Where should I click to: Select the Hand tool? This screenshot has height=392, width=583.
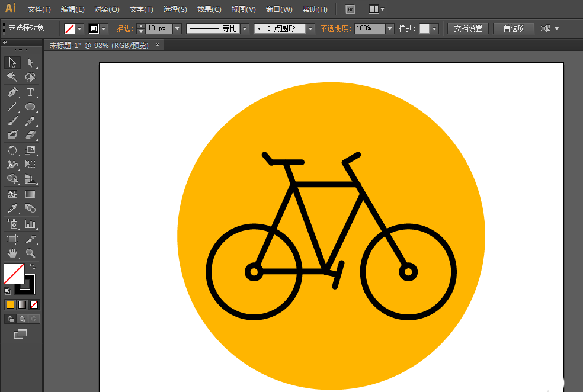[x=12, y=253]
